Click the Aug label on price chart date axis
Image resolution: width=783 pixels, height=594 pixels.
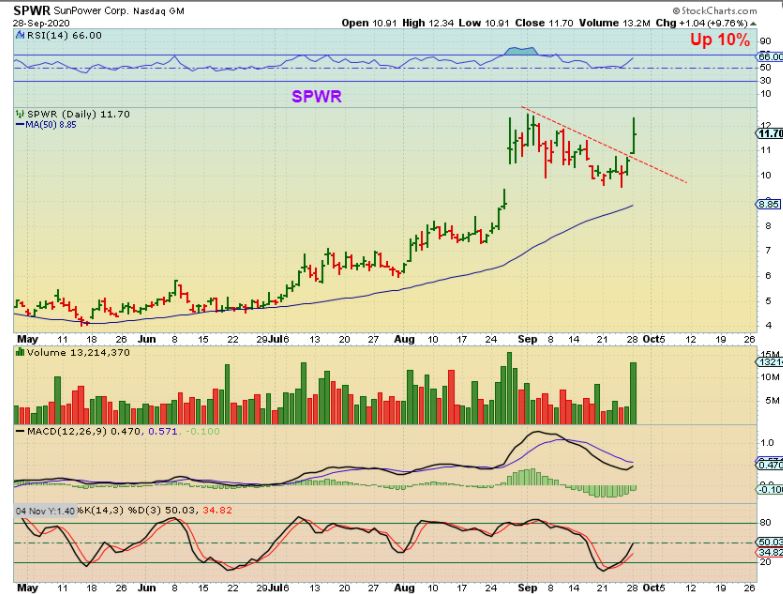pos(404,339)
